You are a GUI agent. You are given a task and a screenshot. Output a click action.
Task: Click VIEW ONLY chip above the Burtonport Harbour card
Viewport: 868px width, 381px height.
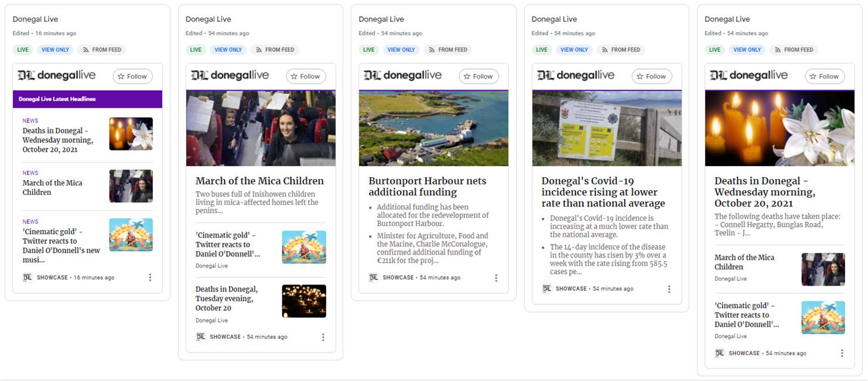tap(401, 50)
